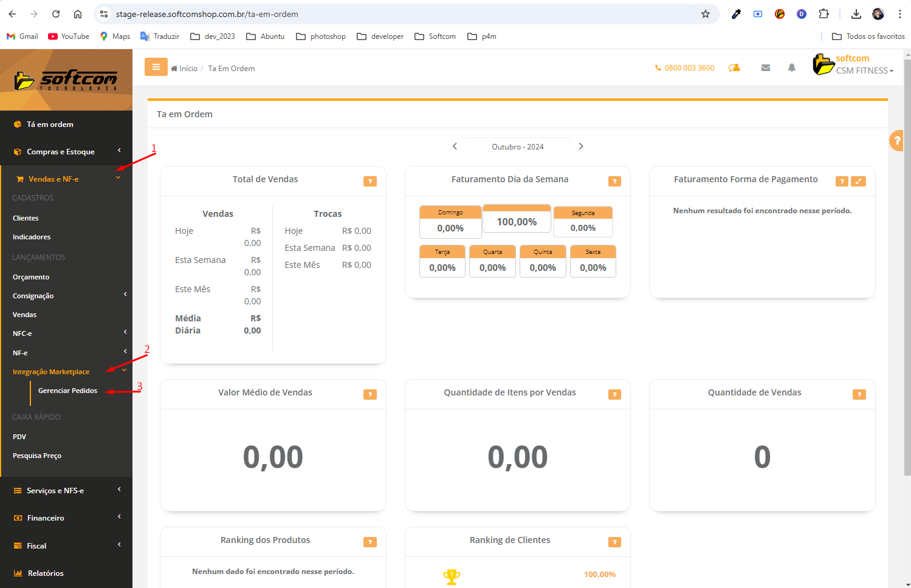Image resolution: width=911 pixels, height=588 pixels.
Task: Open the messages envelope icon
Action: click(x=765, y=68)
